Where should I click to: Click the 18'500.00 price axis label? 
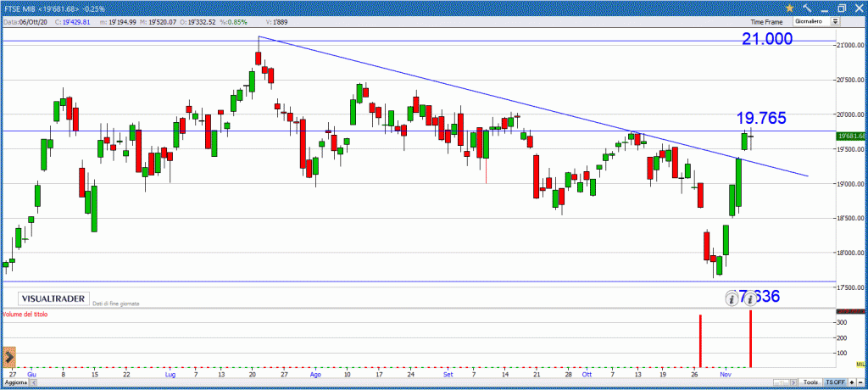coord(851,218)
